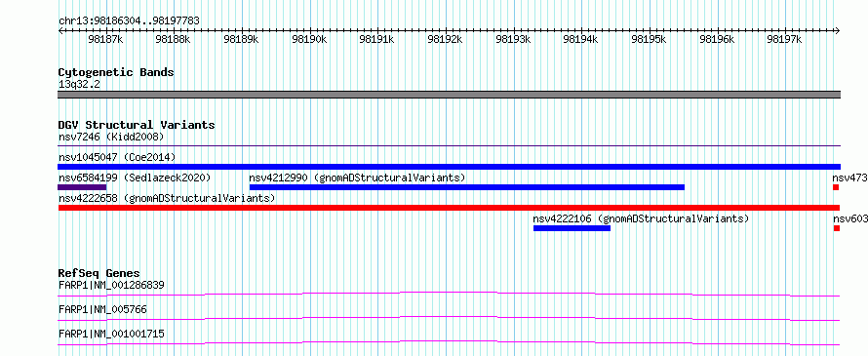Image resolution: width=868 pixels, height=356 pixels.
Task: Open the nsv1045047 (Coe2014) variant label
Action: [117, 157]
